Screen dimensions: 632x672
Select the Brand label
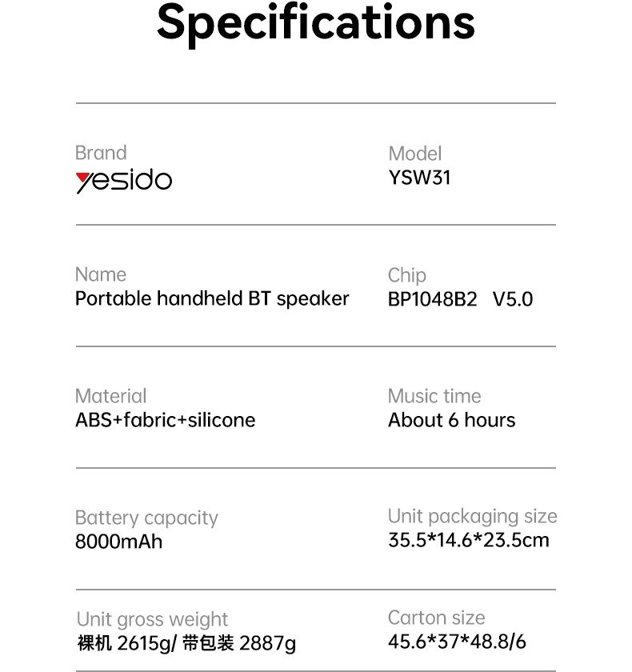click(x=101, y=153)
